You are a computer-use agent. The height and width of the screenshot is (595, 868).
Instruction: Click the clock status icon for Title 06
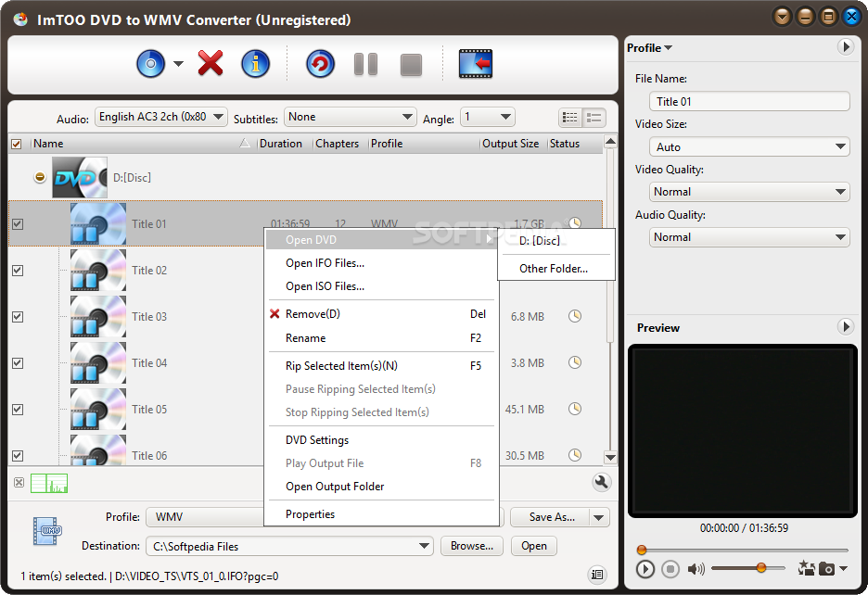575,455
